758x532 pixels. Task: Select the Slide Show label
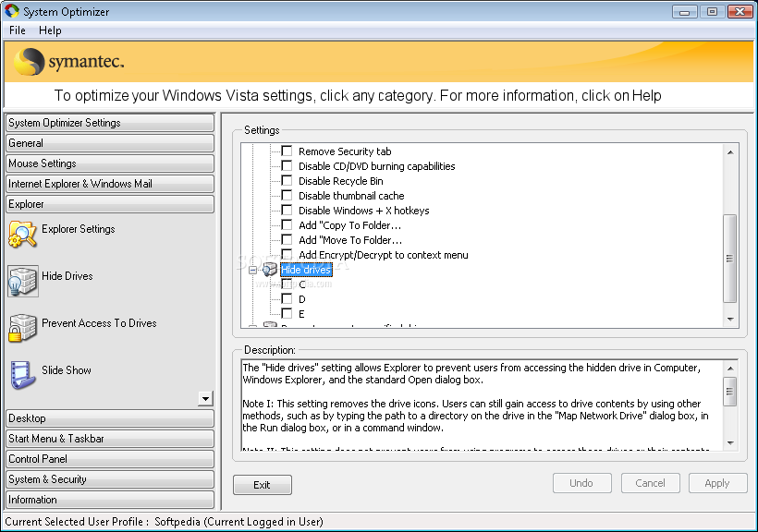[x=67, y=370]
